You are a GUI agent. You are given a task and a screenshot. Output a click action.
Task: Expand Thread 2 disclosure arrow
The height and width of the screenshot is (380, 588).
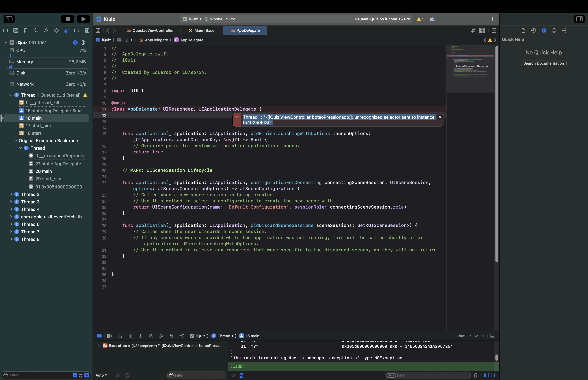(x=11, y=194)
